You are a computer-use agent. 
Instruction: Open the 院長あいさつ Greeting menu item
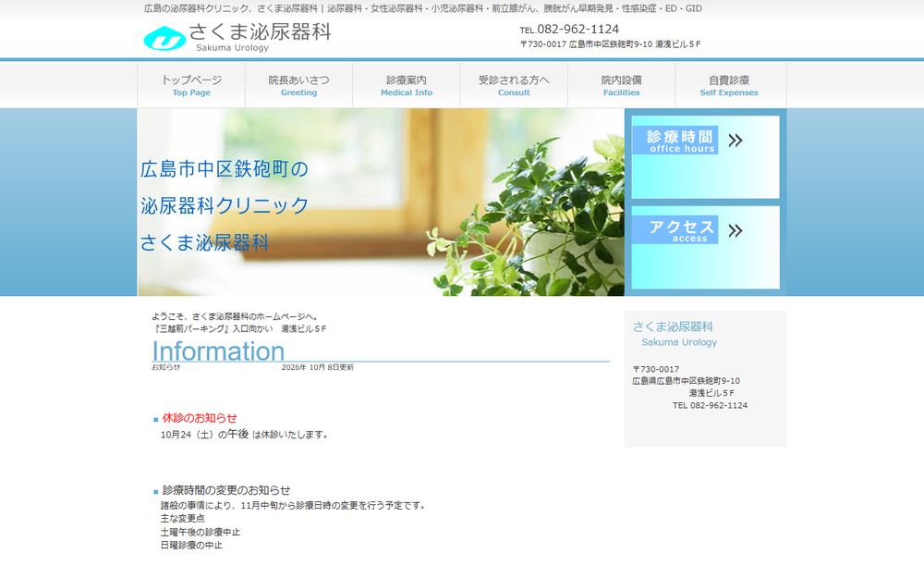298,85
